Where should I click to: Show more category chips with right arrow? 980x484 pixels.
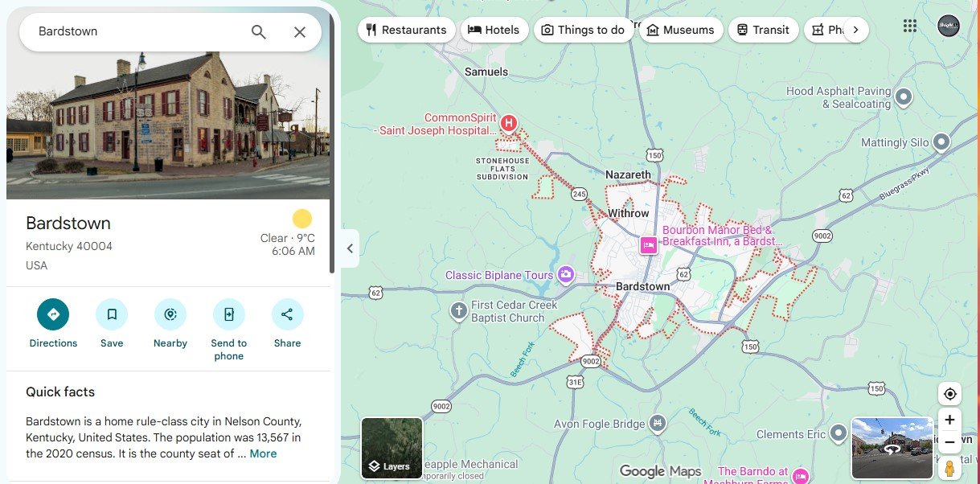tap(855, 30)
